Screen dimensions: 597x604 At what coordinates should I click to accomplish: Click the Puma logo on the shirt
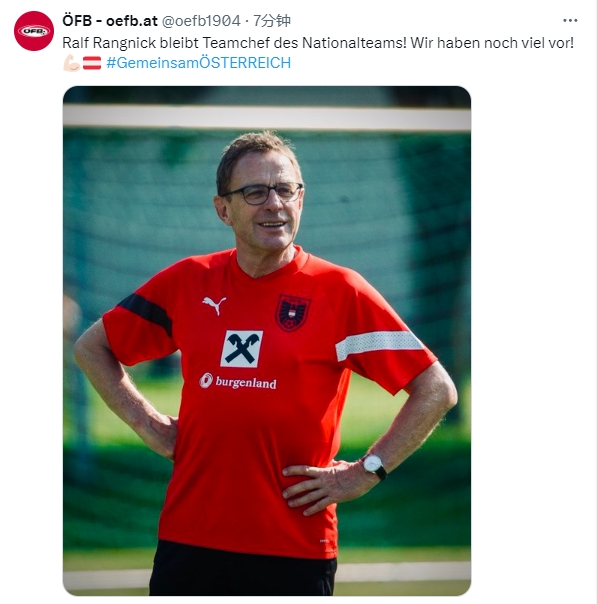214,305
